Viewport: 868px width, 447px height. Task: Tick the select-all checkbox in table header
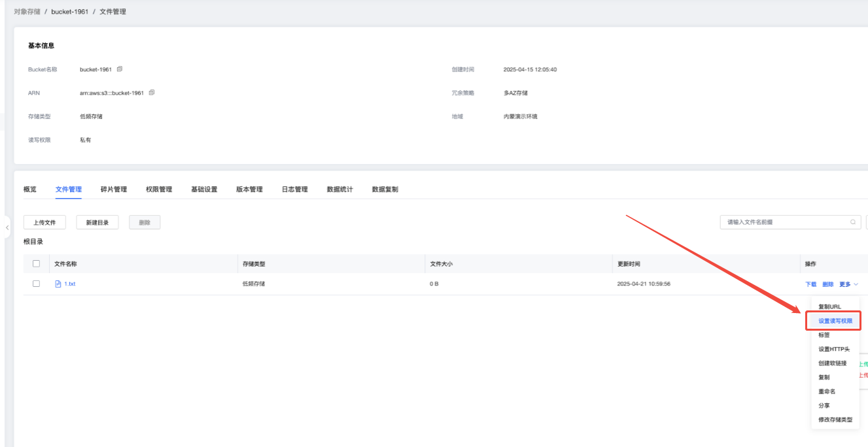[x=37, y=264]
